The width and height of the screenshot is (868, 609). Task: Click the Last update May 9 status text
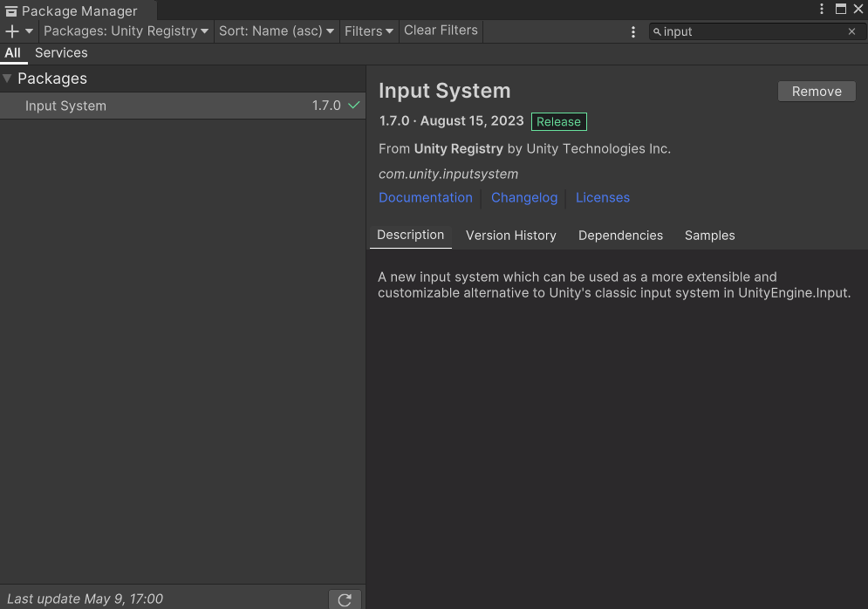[85, 599]
